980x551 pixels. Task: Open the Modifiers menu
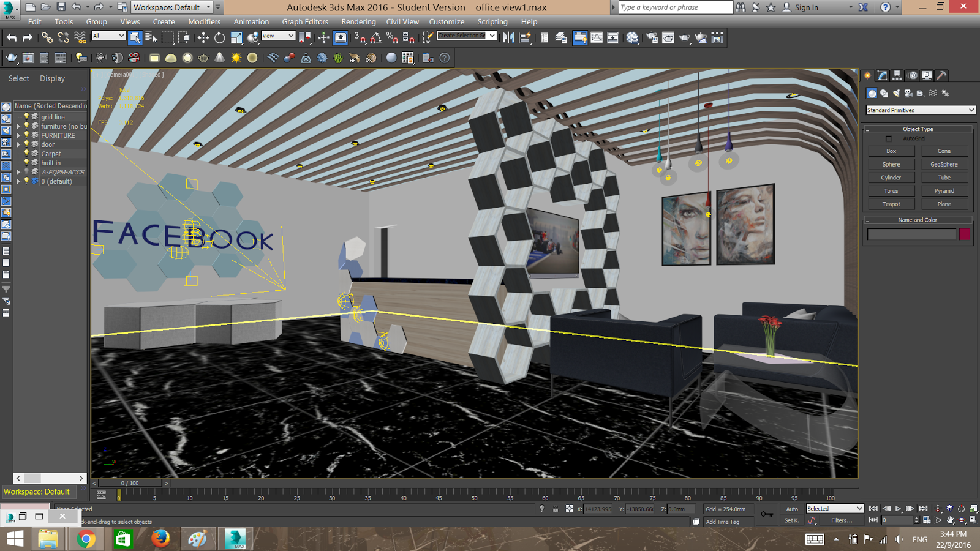(x=204, y=21)
